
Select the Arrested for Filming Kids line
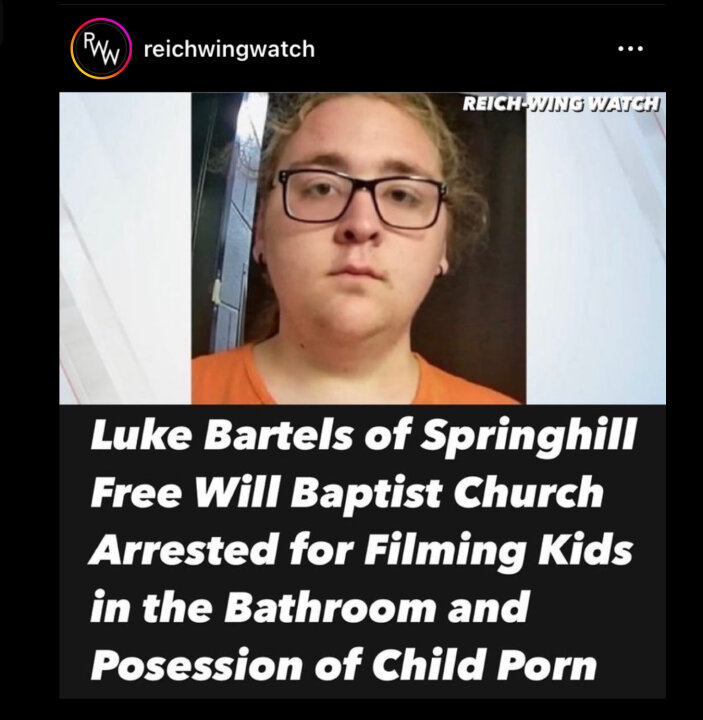point(361,550)
